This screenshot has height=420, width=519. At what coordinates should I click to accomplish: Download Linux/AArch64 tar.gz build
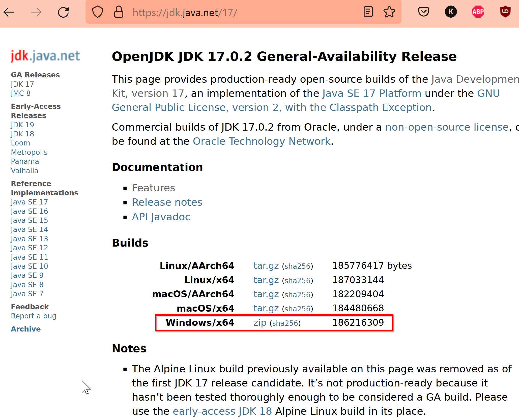click(x=266, y=266)
